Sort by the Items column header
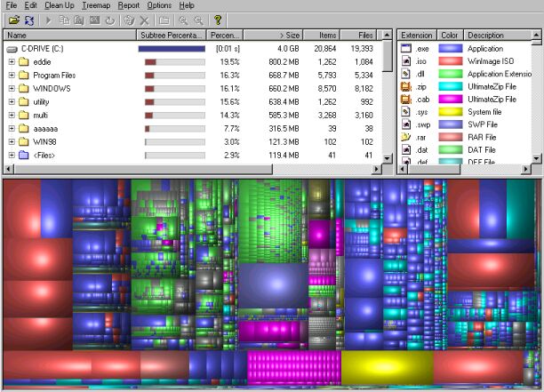This screenshot has width=544, height=392. pos(322,36)
